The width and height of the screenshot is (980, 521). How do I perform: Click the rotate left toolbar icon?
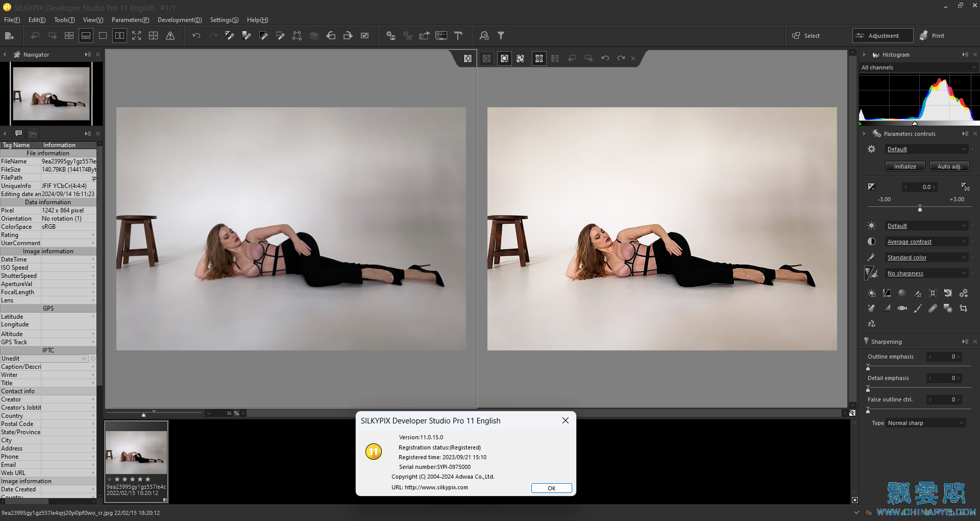click(331, 36)
